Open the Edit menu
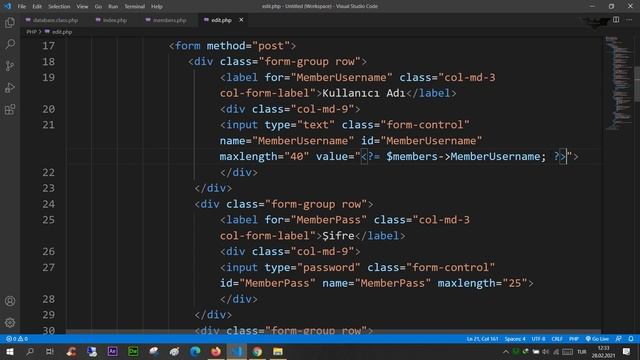 (37, 7)
